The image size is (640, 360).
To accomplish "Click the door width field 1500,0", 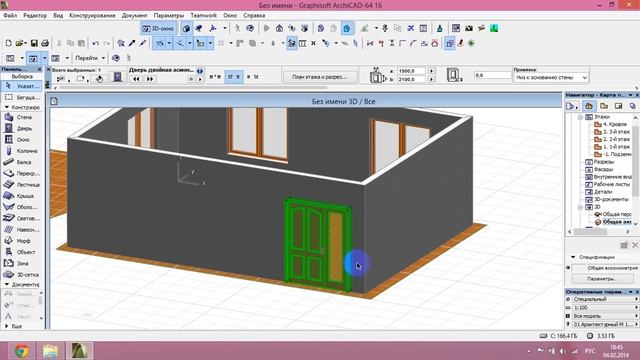I will [x=411, y=71].
